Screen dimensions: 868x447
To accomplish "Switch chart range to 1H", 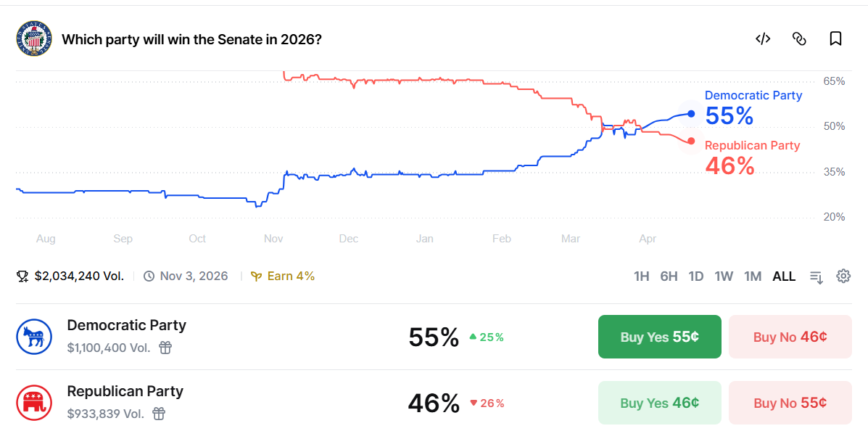I will (x=642, y=276).
